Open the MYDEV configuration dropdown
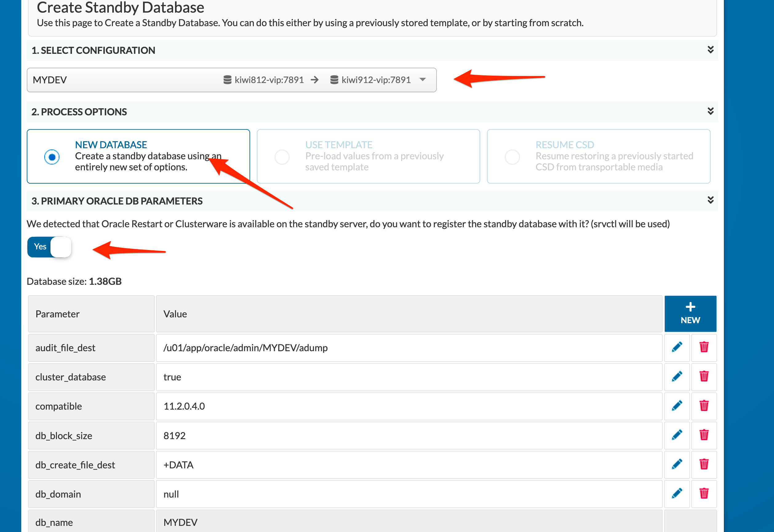This screenshot has height=532, width=774. pos(231,80)
